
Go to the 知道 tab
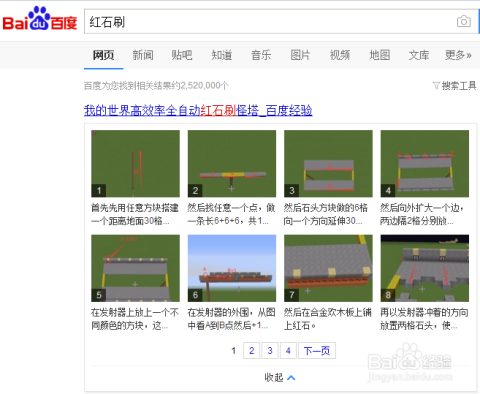(x=222, y=55)
